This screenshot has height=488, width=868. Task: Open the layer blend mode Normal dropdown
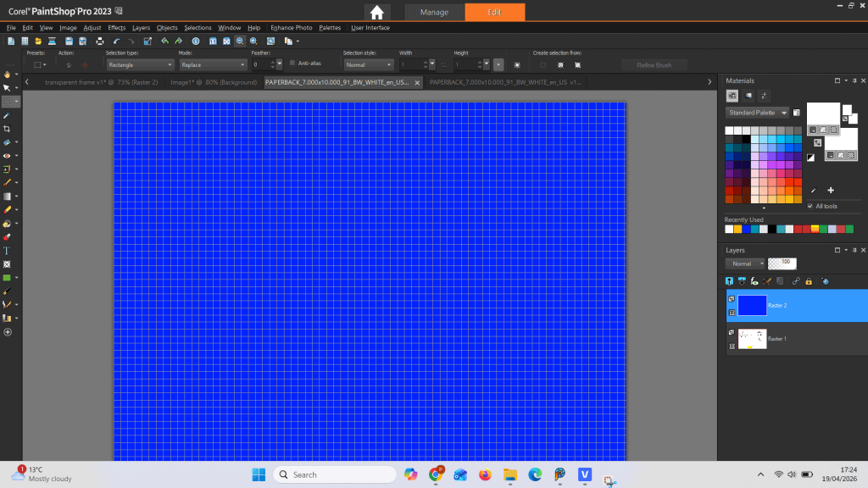click(x=745, y=264)
